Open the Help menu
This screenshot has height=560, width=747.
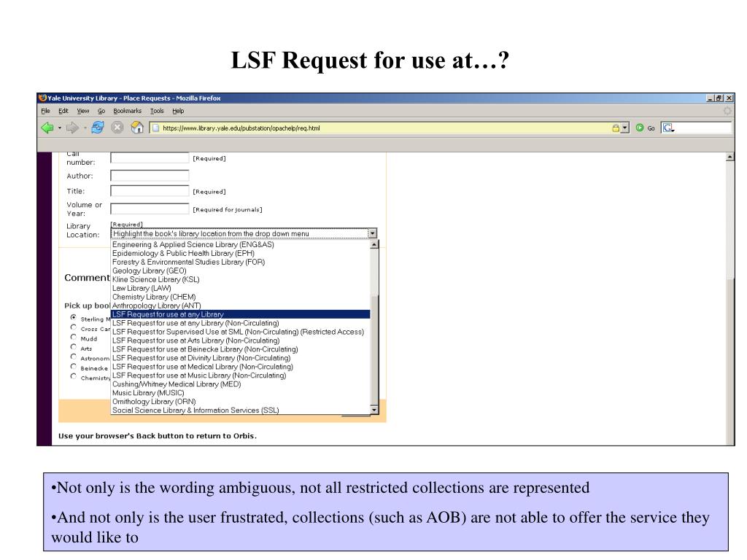pos(178,111)
